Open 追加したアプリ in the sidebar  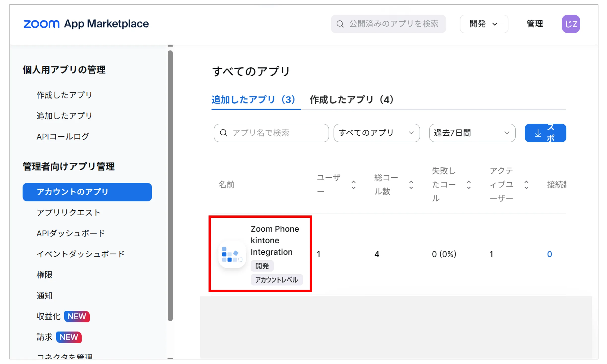[x=64, y=116]
